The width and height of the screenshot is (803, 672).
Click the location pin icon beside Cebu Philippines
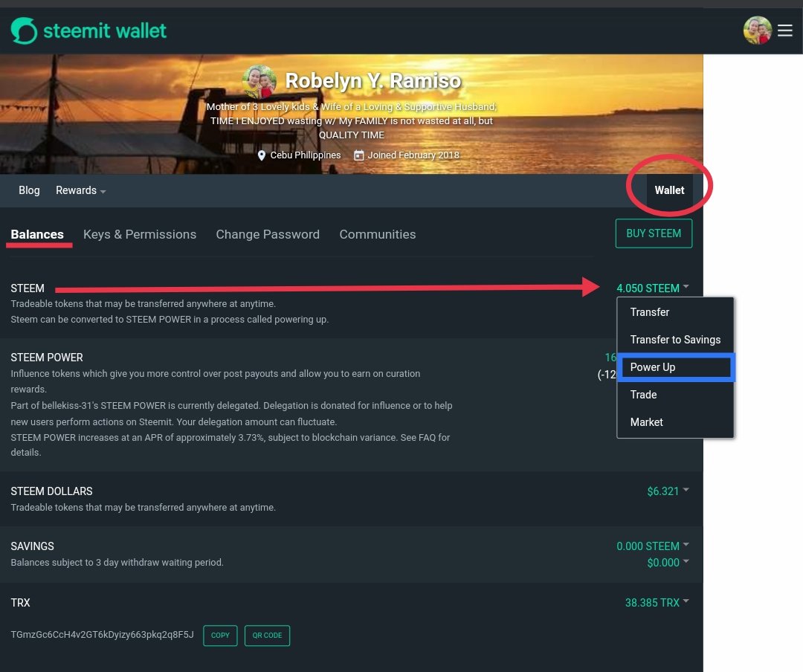click(x=261, y=155)
